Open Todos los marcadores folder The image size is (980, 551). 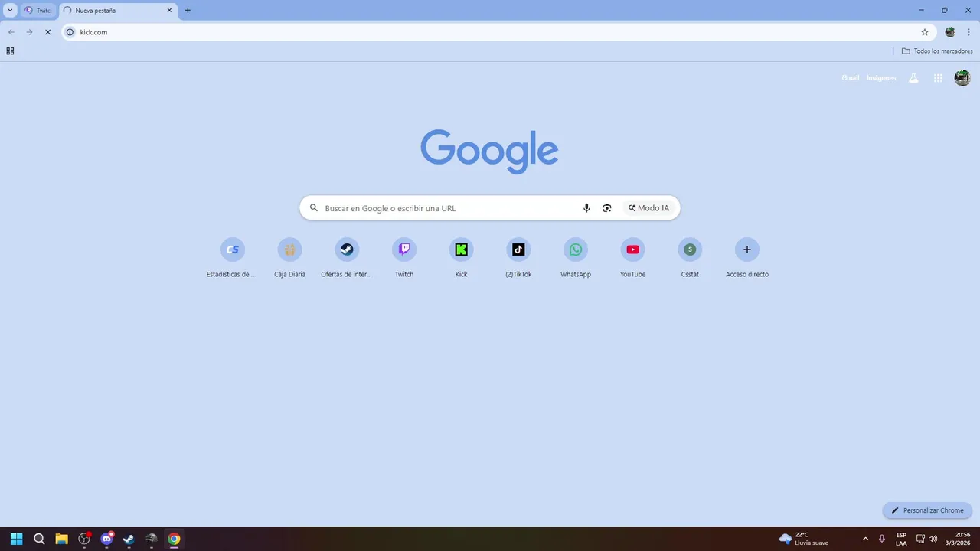point(937,51)
